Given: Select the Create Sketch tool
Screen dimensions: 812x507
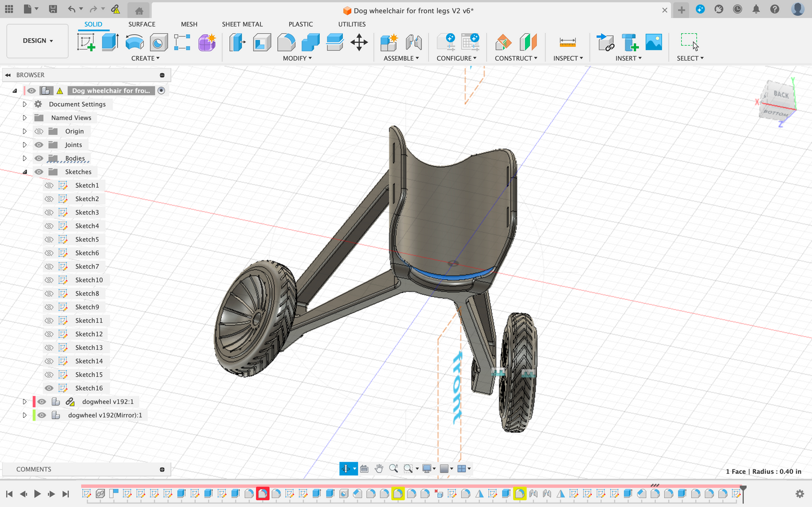Looking at the screenshot, I should tap(86, 42).
